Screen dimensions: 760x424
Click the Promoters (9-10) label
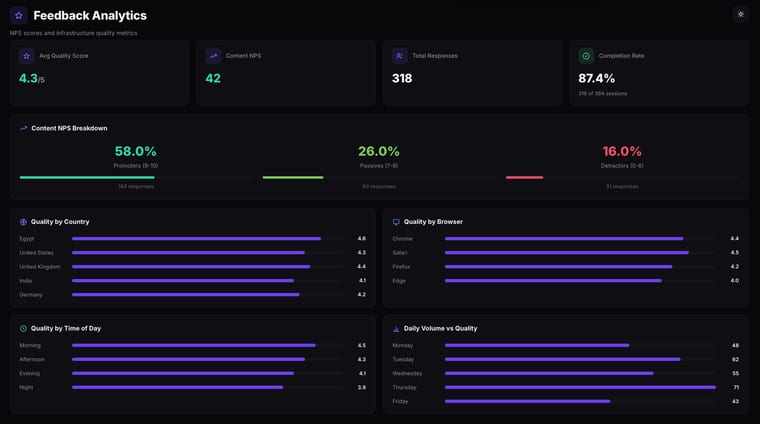click(136, 166)
